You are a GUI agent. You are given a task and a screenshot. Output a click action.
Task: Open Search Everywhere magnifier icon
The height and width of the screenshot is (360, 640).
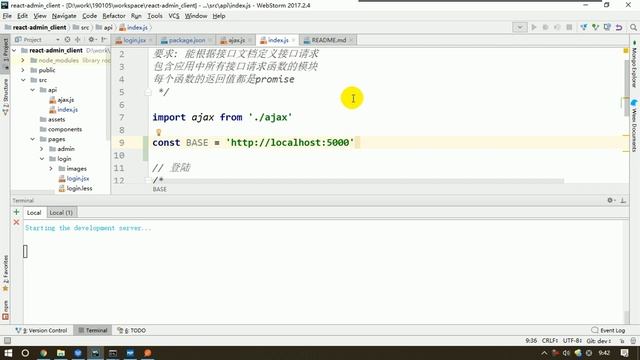point(633,27)
